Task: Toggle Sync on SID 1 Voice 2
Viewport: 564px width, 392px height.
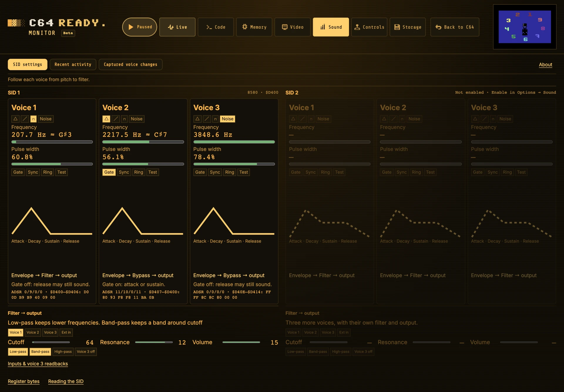Action: [x=124, y=172]
